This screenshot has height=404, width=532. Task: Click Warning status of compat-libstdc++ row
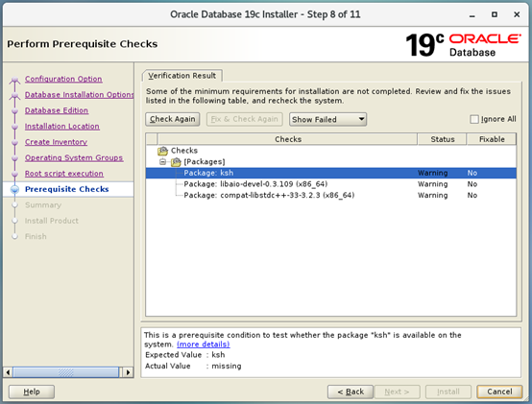click(432, 195)
